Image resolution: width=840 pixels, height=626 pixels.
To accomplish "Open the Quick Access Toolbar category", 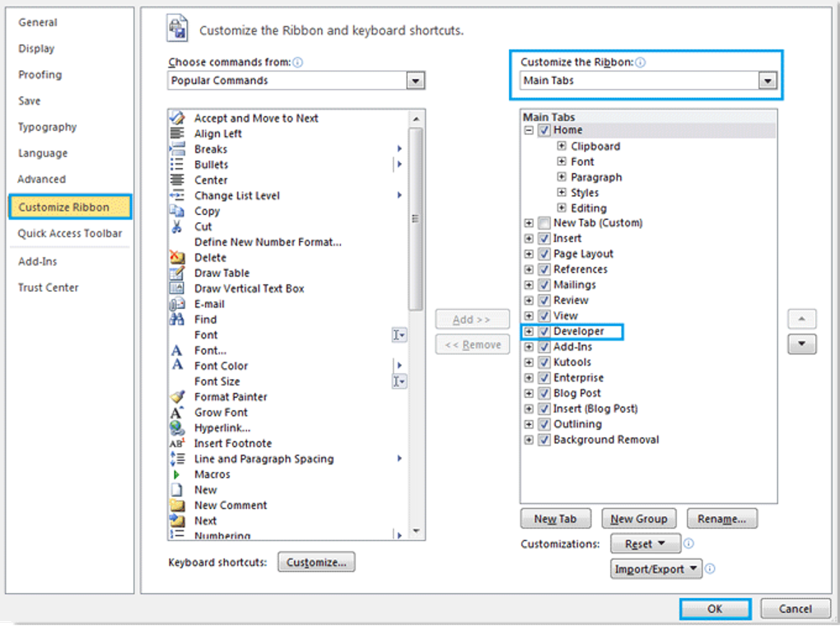I will 70,234.
